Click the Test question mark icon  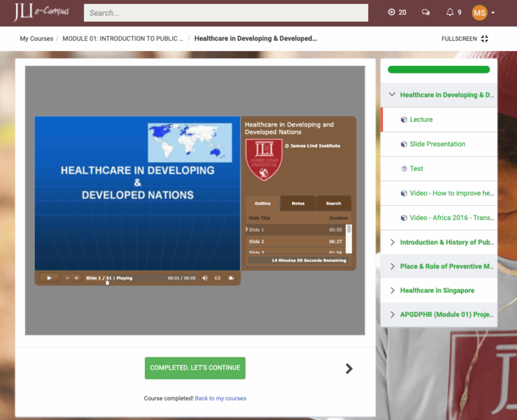[404, 169]
